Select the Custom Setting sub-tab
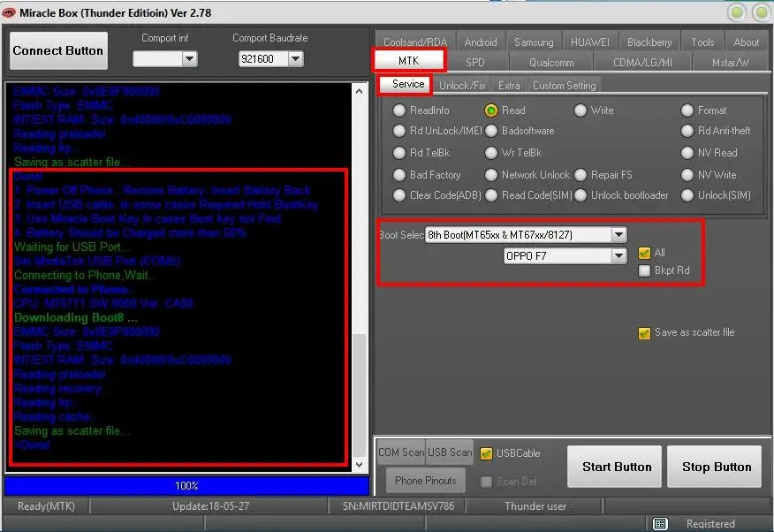This screenshot has height=532, width=774. [x=565, y=86]
